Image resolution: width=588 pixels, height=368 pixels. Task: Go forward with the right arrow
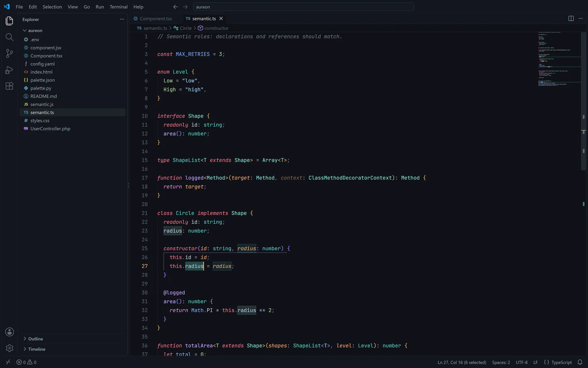[185, 7]
